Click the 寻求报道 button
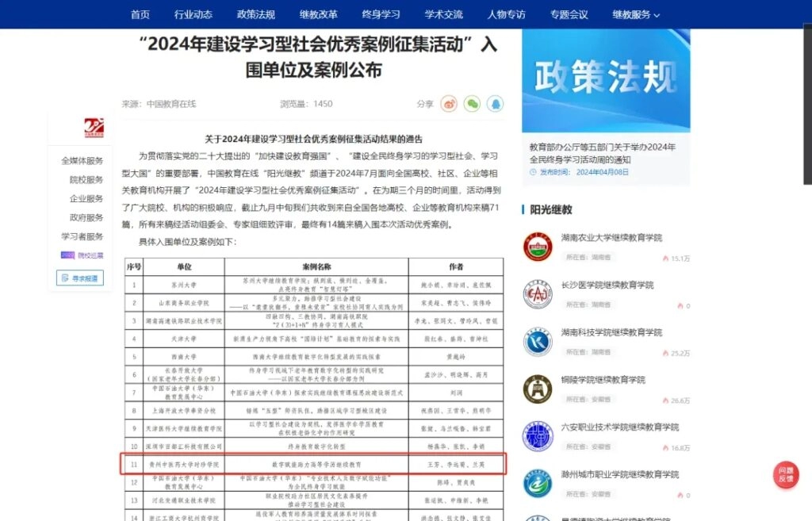Screen dimensions: 812x521 click(x=80, y=278)
